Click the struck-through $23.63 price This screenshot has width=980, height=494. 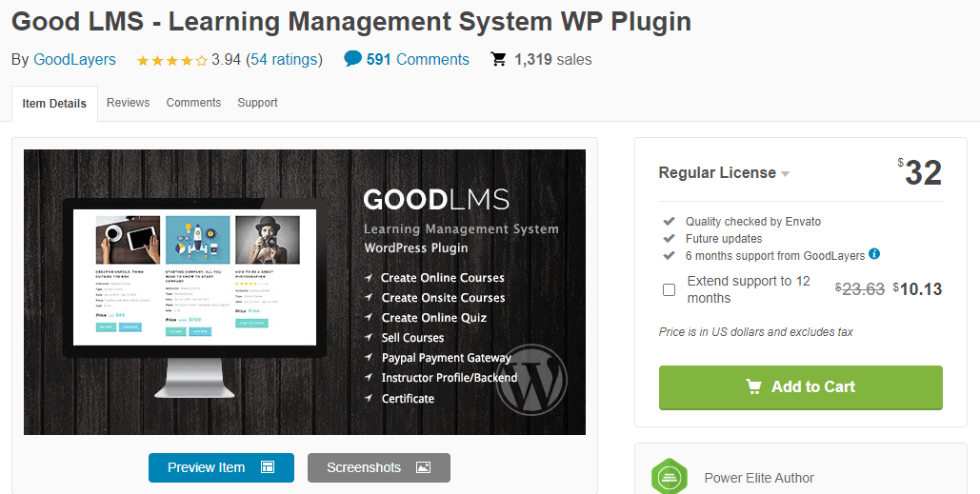(860, 289)
